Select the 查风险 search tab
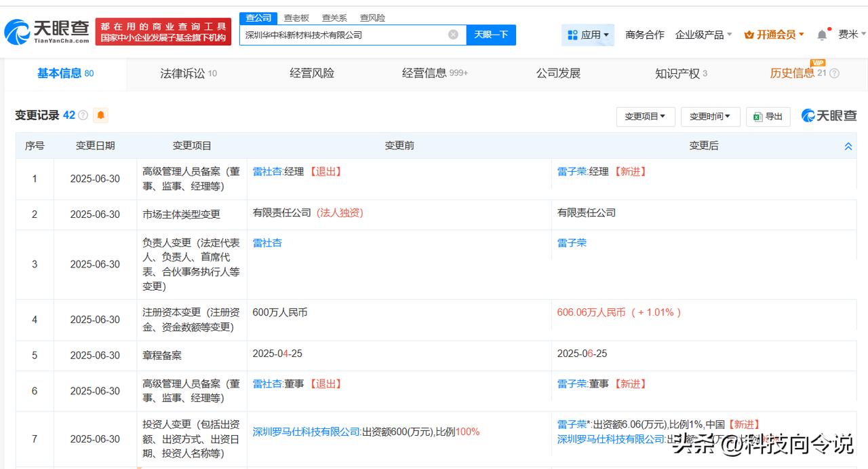 pos(372,18)
